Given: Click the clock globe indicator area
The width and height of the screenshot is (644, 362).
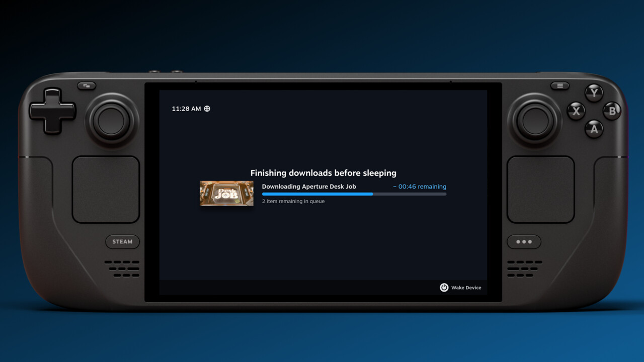Looking at the screenshot, I should click(207, 109).
